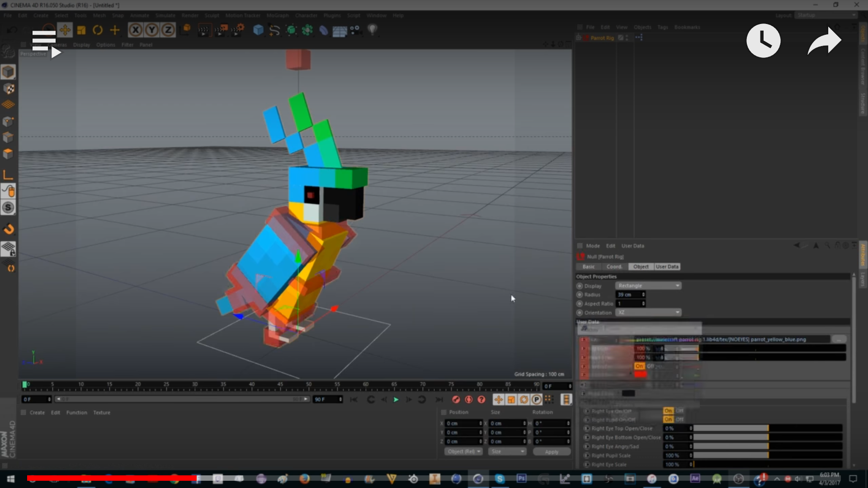Adjust Right Eye Top Open/Close slider
Screen dimensions: 868x488
click(x=768, y=428)
